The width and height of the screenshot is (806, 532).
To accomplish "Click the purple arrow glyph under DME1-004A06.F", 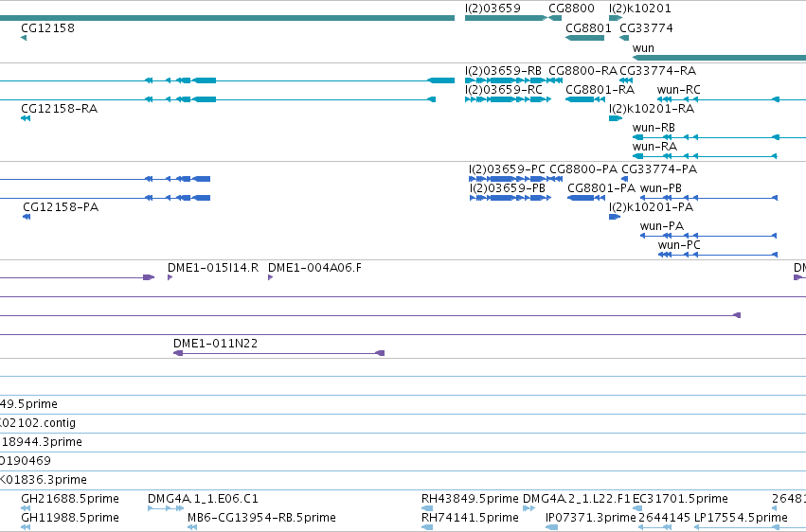I will click(270, 277).
